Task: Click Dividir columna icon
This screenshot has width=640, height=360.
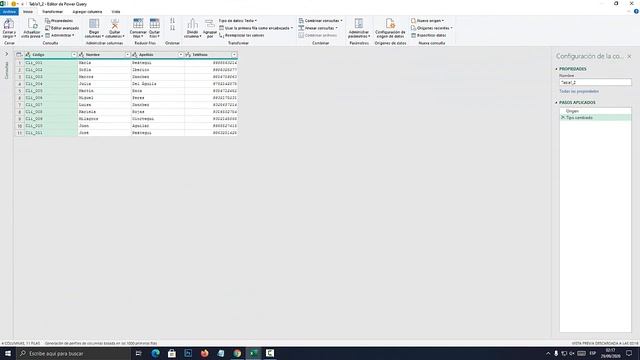Action: pyautogui.click(x=193, y=24)
